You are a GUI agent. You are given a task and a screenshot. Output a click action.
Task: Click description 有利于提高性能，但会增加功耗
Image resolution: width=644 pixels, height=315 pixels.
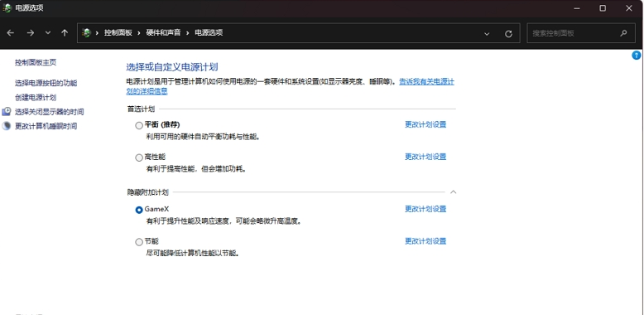tap(196, 168)
